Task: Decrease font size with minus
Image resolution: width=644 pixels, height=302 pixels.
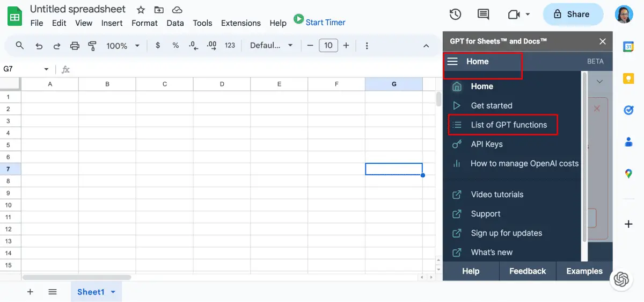Action: (310, 46)
